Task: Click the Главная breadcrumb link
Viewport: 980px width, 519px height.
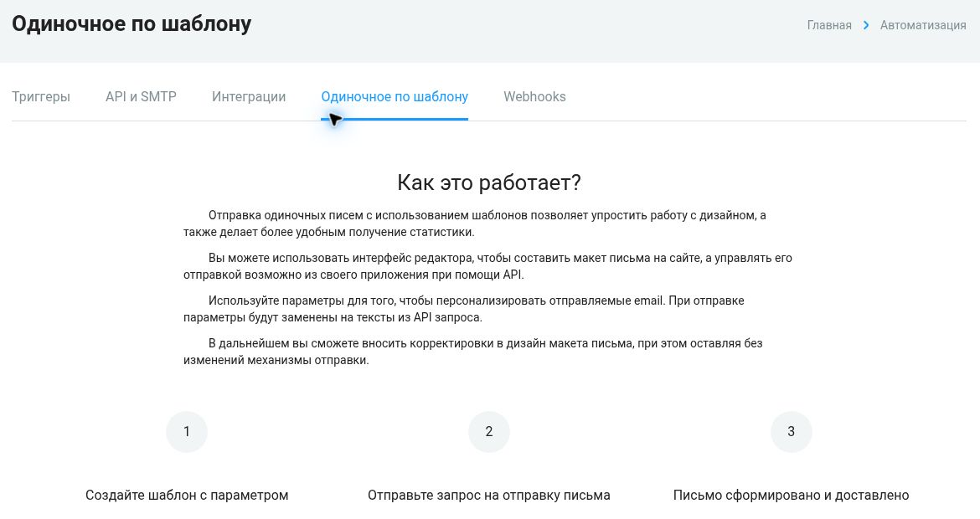Action: click(829, 25)
